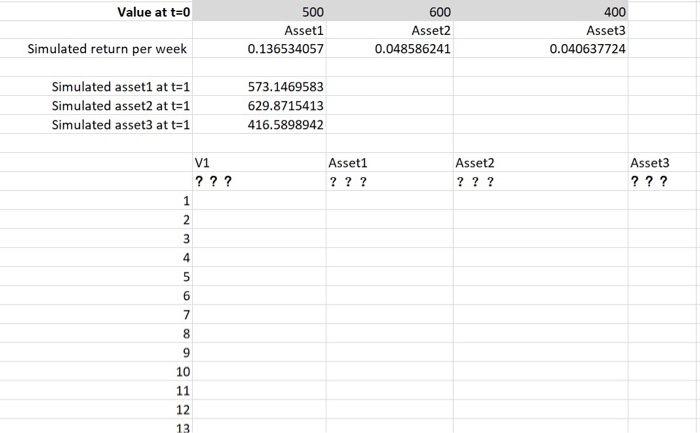Select the cell labeled 12
Screen dimensions: 700x433
pyautogui.click(x=96, y=409)
